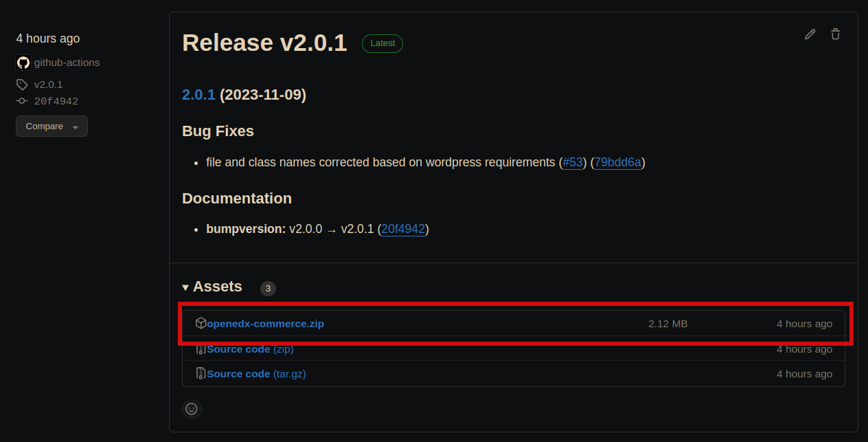Click the zip file icon for Source code (zip)
Viewport: 868px width, 442px height.
point(201,349)
